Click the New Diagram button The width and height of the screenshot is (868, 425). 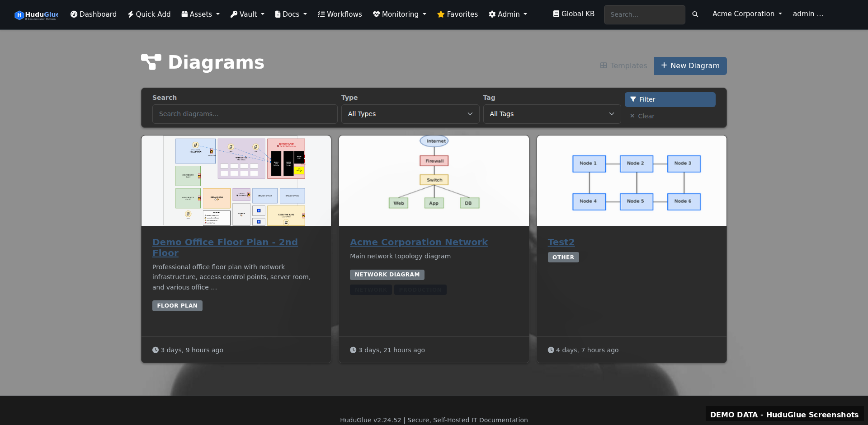tap(690, 65)
